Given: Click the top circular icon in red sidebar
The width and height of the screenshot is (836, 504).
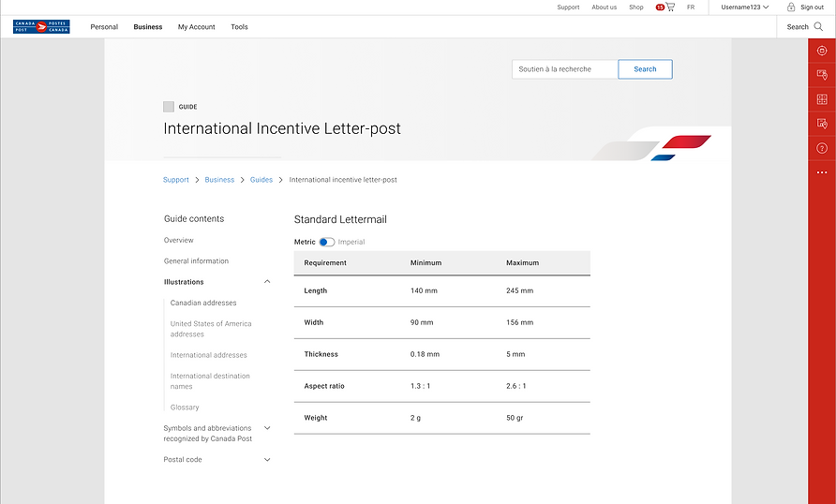Looking at the screenshot, I should tap(822, 51).
